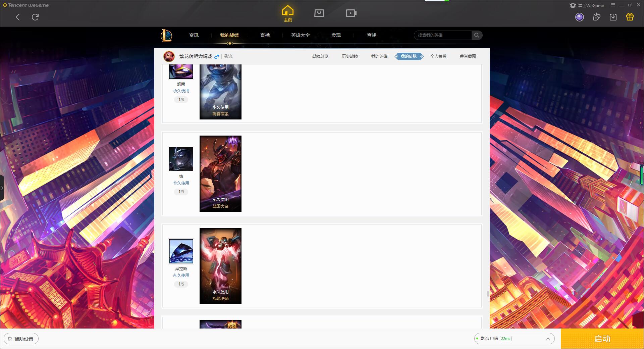
Task: Switch to 荣誉截图 section
Action: point(468,56)
